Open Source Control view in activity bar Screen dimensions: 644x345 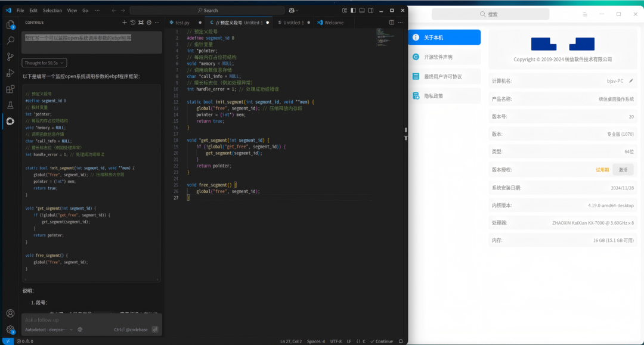tap(10, 57)
